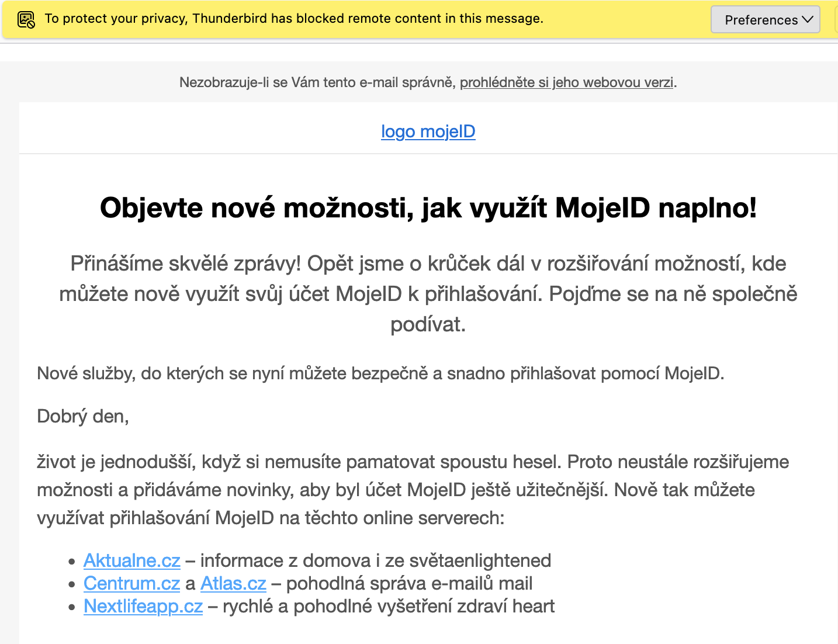
Task: Click the bullet point before Nextlifeapp.cz
Action: pos(72,607)
